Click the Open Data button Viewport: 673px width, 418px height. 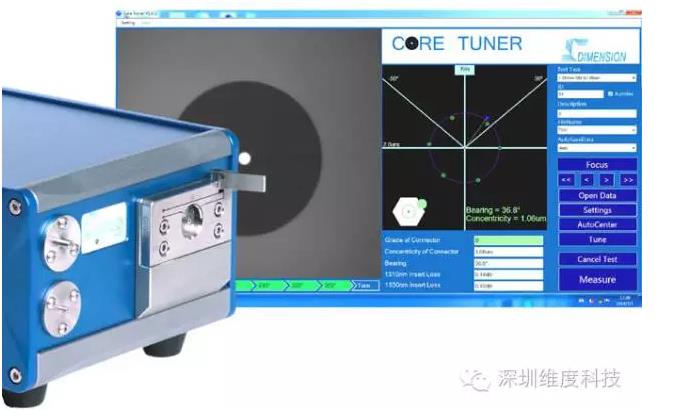[x=596, y=196]
